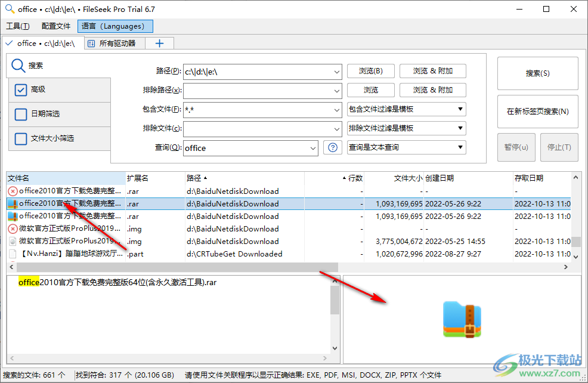
Task: Click highlighted office2010 filename in preview pane
Action: pyautogui.click(x=117, y=282)
